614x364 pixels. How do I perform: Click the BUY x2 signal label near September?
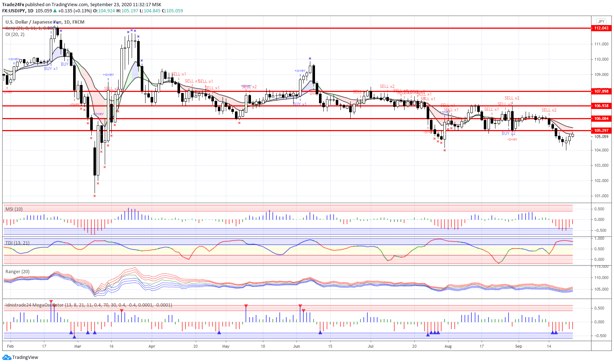(x=509, y=133)
